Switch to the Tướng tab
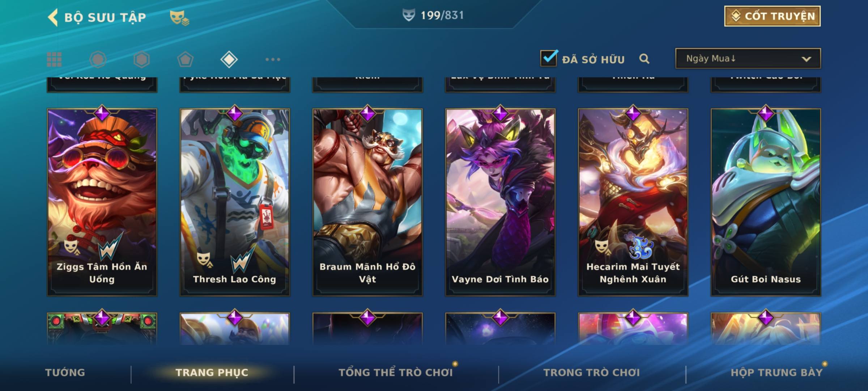Image resolution: width=868 pixels, height=391 pixels. pyautogui.click(x=65, y=372)
